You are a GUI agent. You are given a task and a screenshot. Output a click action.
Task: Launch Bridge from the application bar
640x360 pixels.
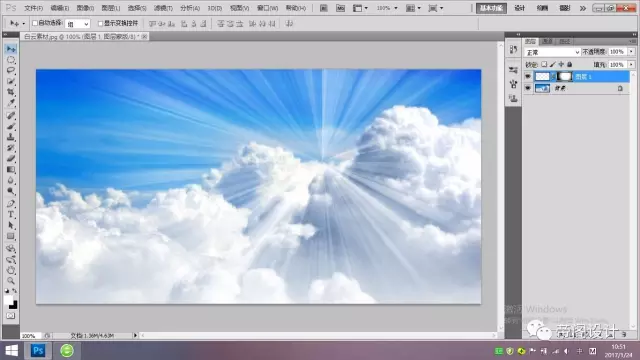point(323,8)
